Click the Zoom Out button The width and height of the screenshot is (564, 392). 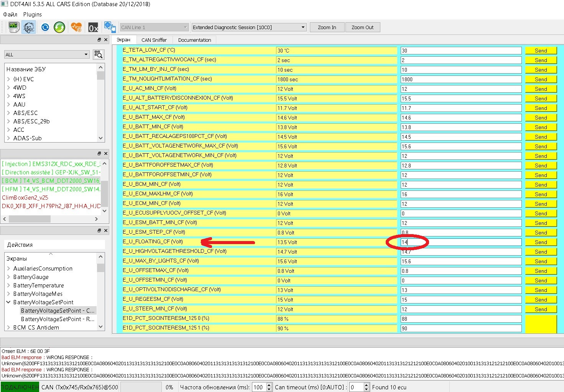(363, 27)
